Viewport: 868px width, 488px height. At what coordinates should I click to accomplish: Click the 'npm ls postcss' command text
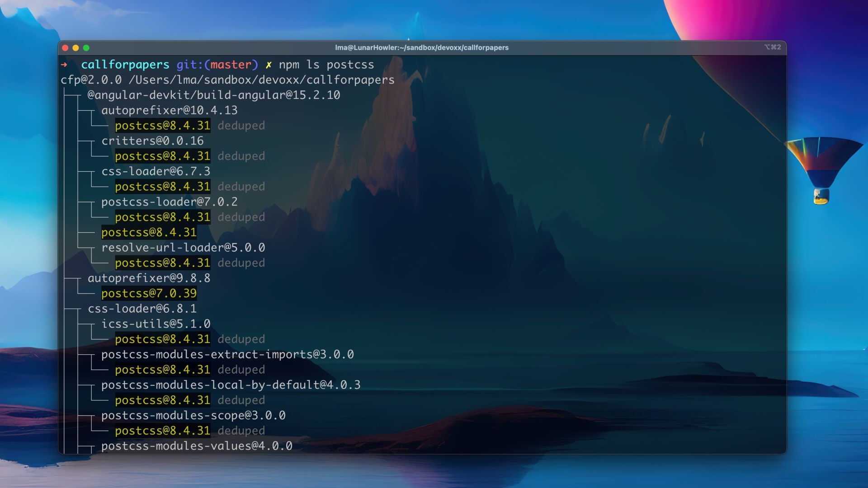tap(326, 65)
